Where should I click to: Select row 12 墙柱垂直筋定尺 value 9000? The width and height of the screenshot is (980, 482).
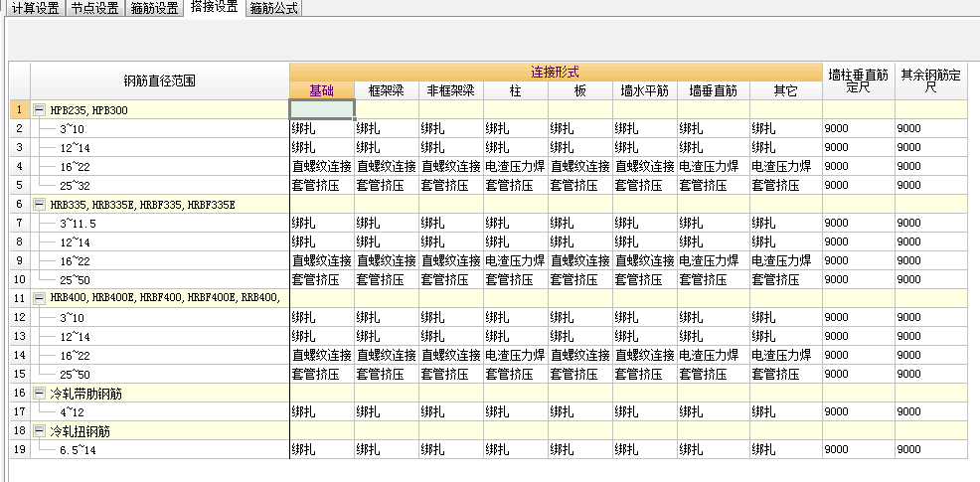(x=858, y=318)
